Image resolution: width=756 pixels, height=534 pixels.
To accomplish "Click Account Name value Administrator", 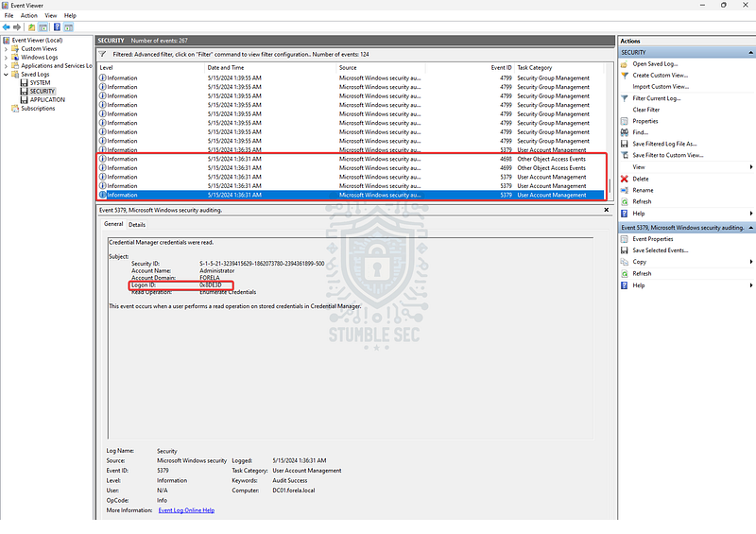I will click(217, 270).
